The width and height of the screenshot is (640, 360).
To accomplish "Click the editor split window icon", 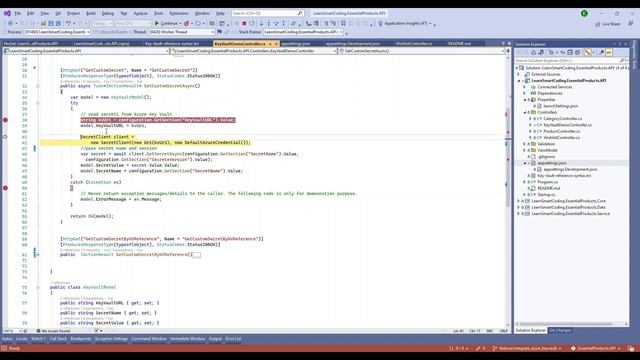I will click(x=508, y=51).
